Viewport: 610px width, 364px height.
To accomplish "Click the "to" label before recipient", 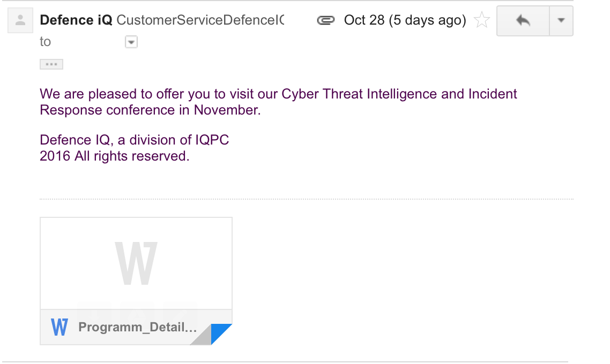I will click(x=45, y=42).
